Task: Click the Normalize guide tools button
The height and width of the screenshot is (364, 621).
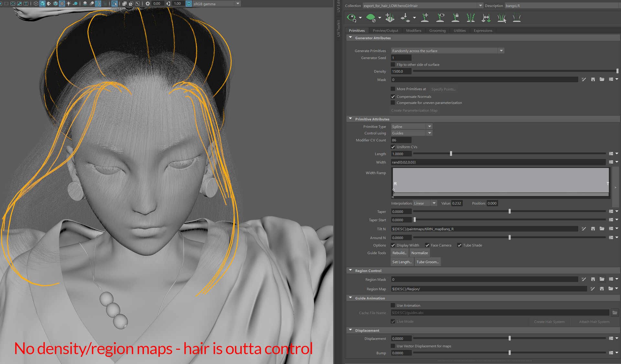Action: coord(419,253)
